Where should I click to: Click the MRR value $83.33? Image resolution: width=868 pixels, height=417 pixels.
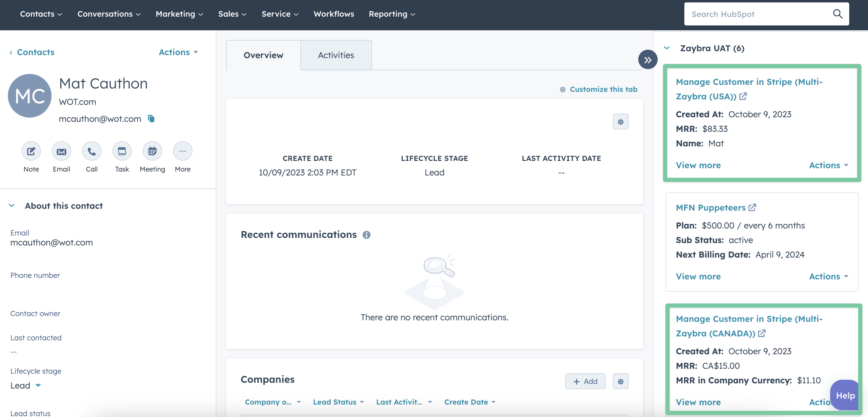click(715, 129)
